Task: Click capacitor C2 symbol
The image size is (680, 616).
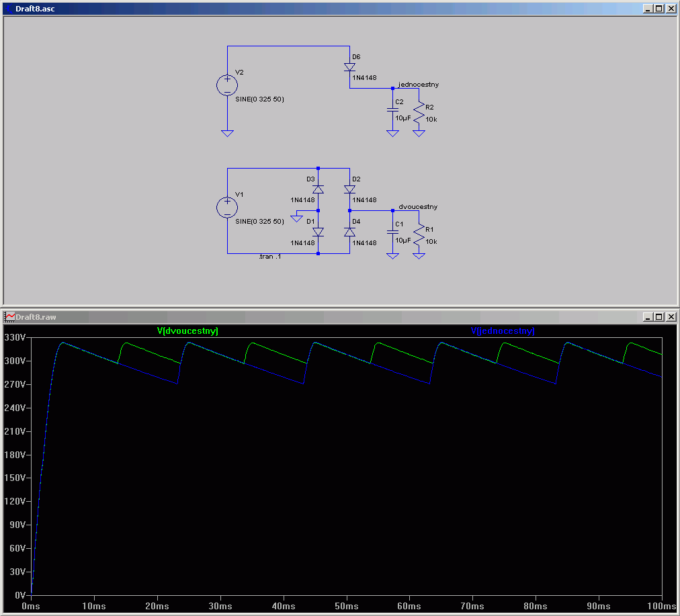Action: click(x=392, y=109)
